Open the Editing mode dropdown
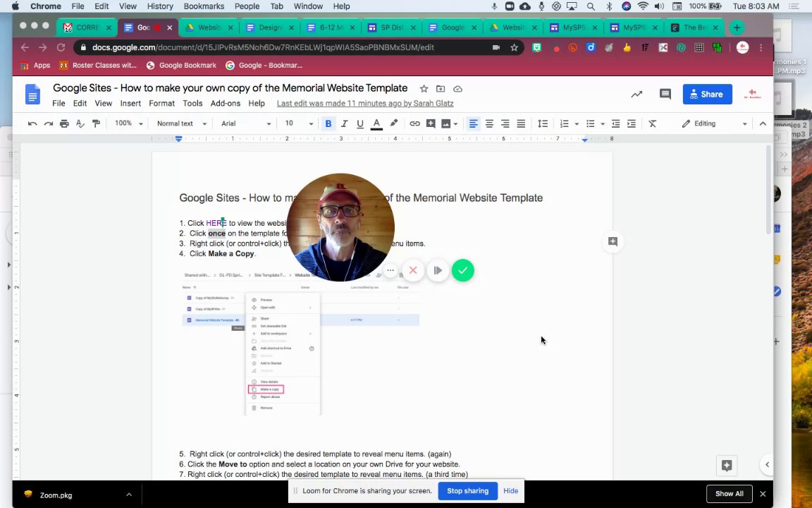The image size is (812, 508). pyautogui.click(x=714, y=123)
